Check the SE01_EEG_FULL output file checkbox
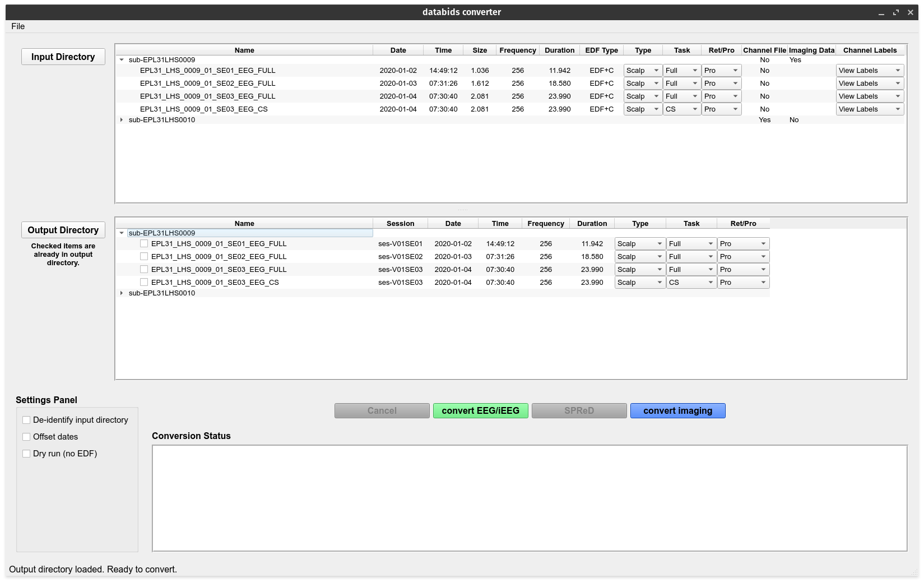This screenshot has width=924, height=582. coord(144,244)
